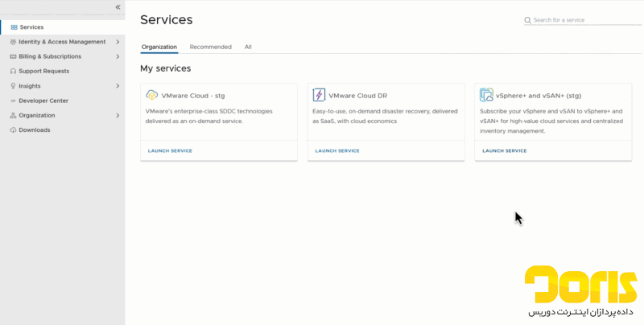Expand the Insights chevron
The height and width of the screenshot is (325, 644).
tap(118, 86)
